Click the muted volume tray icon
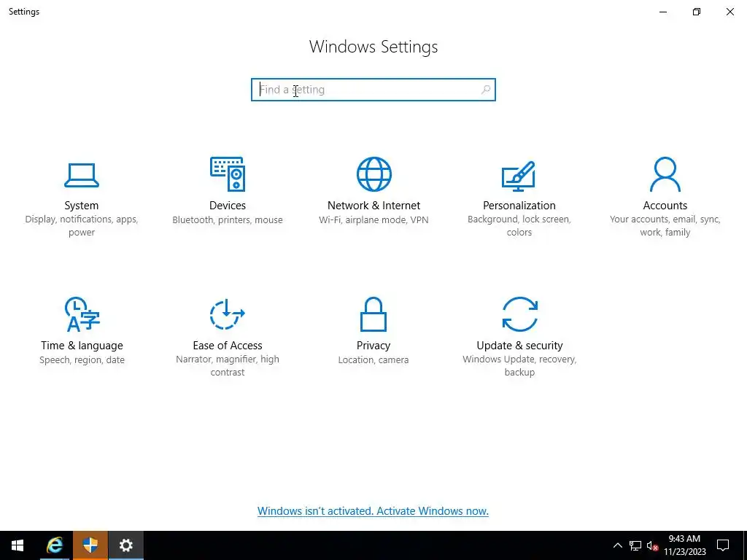 point(652,545)
